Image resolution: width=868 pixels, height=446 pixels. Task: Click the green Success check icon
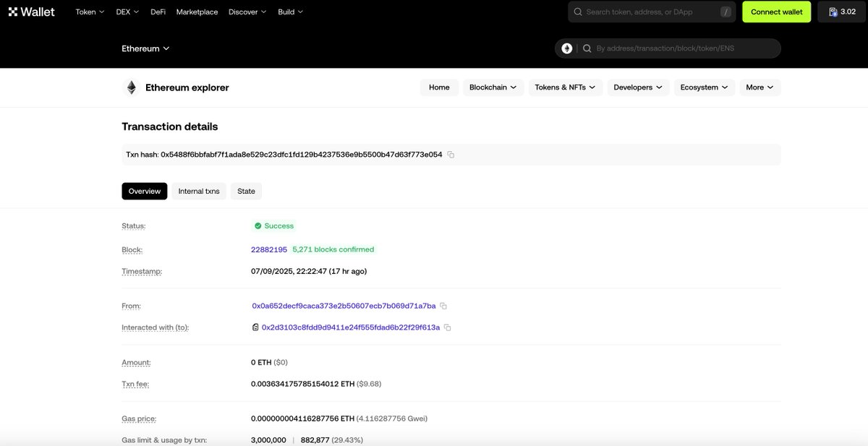tap(258, 226)
